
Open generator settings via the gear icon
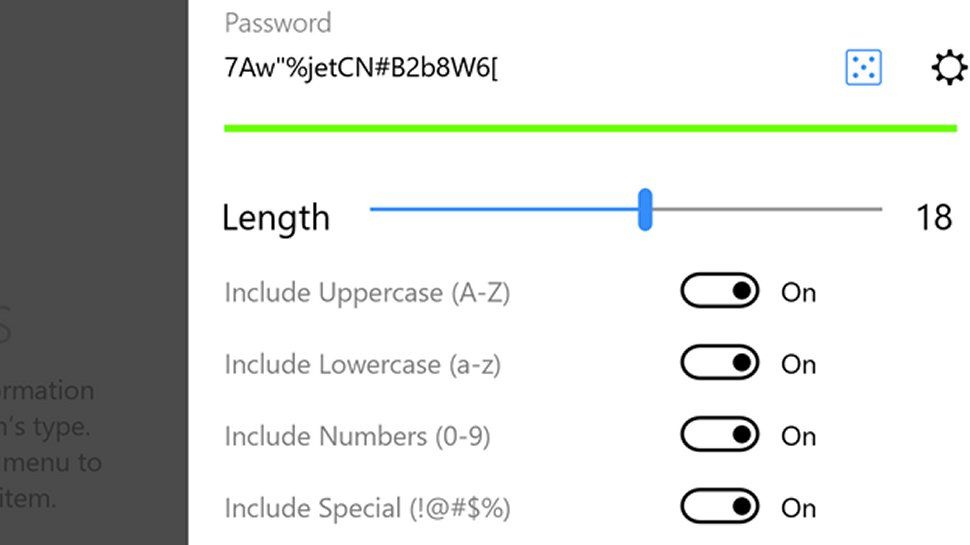(x=948, y=69)
